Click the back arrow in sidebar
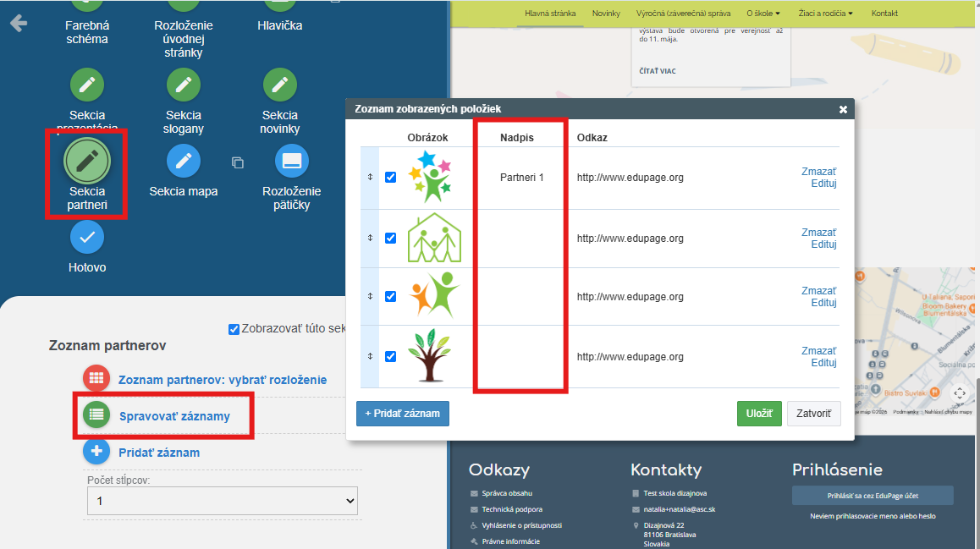Image resolution: width=980 pixels, height=549 pixels. tap(19, 24)
